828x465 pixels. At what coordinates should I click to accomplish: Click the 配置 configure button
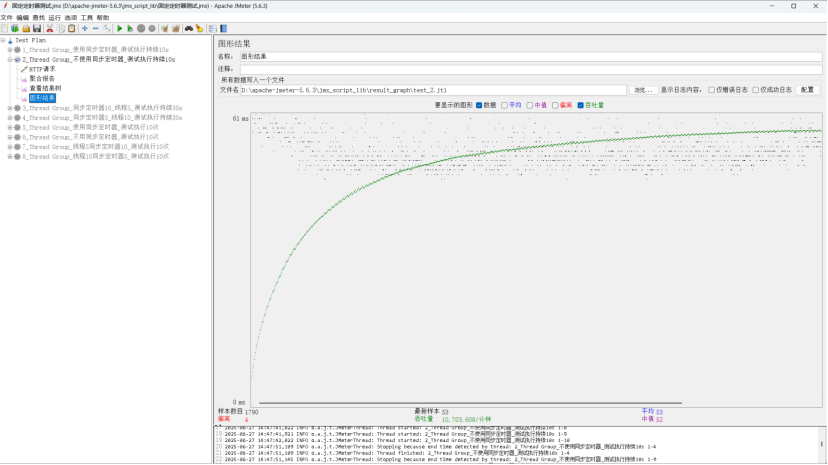(x=806, y=90)
